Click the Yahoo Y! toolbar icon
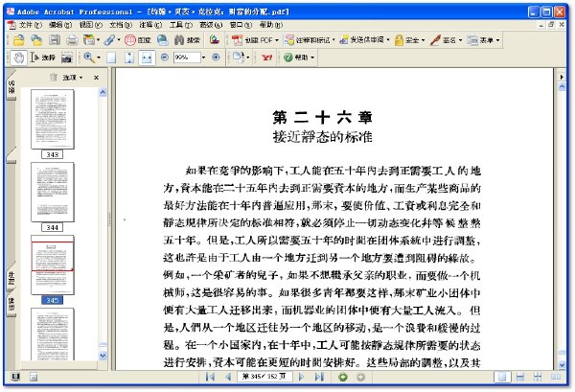The height and width of the screenshot is (392, 575). click(x=267, y=58)
